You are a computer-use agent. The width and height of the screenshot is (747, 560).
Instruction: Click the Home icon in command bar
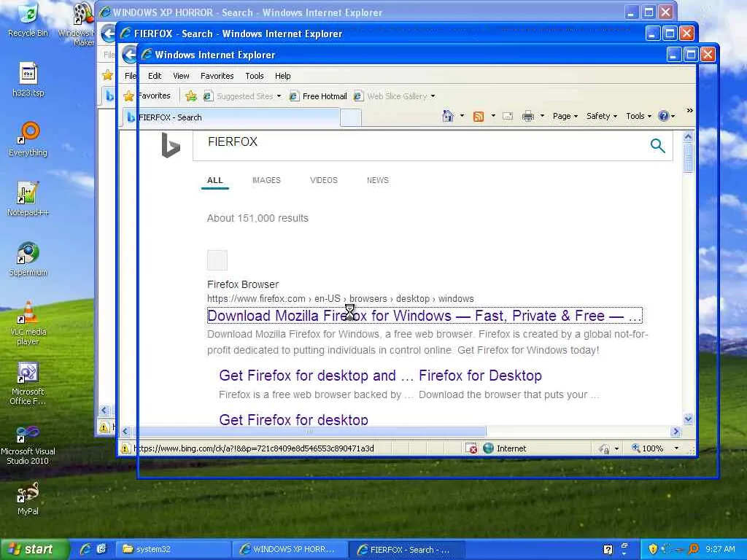(x=447, y=116)
